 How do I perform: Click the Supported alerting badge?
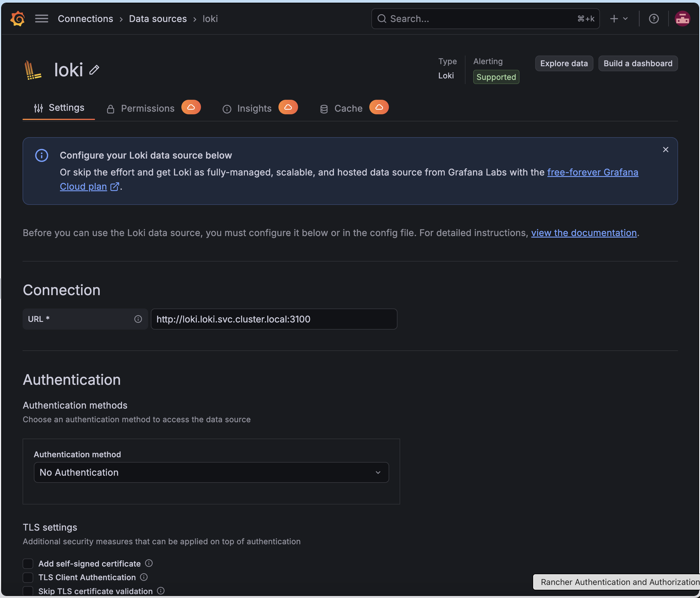pos(496,77)
